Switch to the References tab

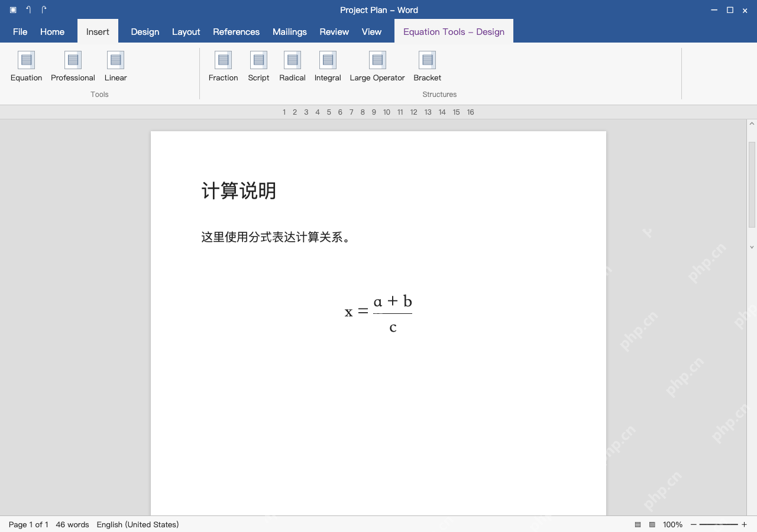point(237,32)
